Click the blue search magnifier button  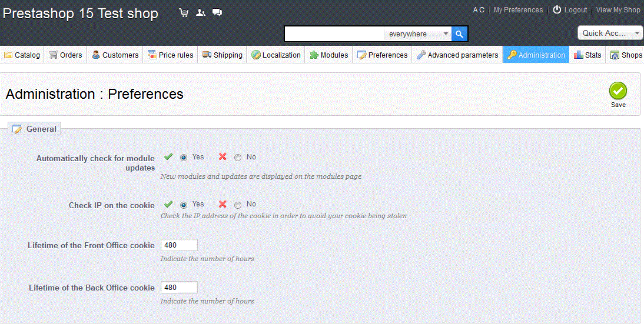pos(460,34)
